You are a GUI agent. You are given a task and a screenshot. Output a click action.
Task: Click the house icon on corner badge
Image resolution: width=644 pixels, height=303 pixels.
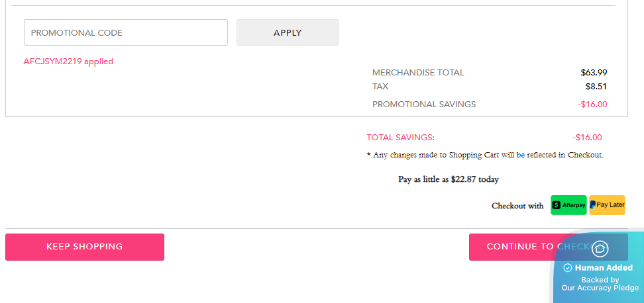point(600,249)
